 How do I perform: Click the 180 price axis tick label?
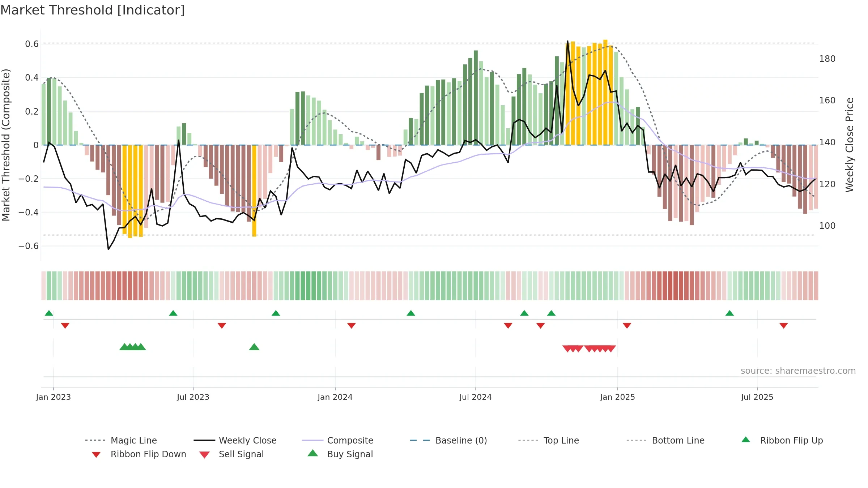coord(827,59)
